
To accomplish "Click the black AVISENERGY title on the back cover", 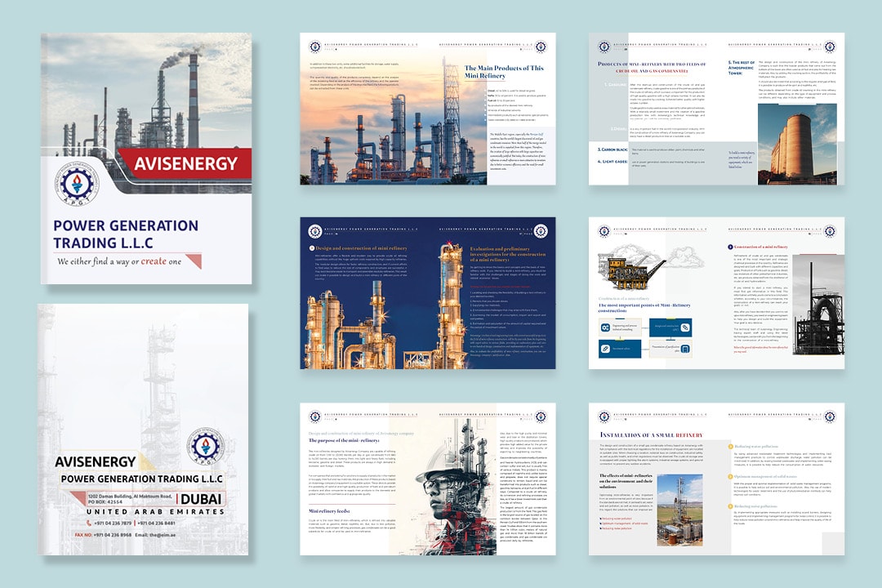I will (96, 462).
